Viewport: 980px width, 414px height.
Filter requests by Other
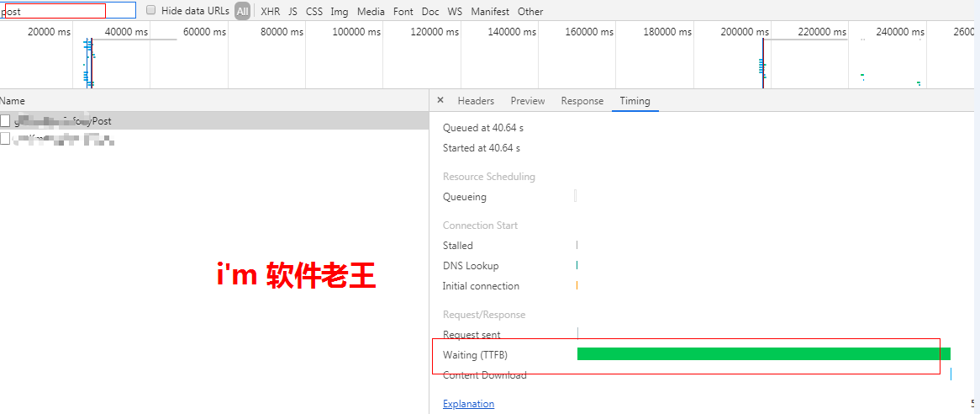pyautogui.click(x=530, y=11)
